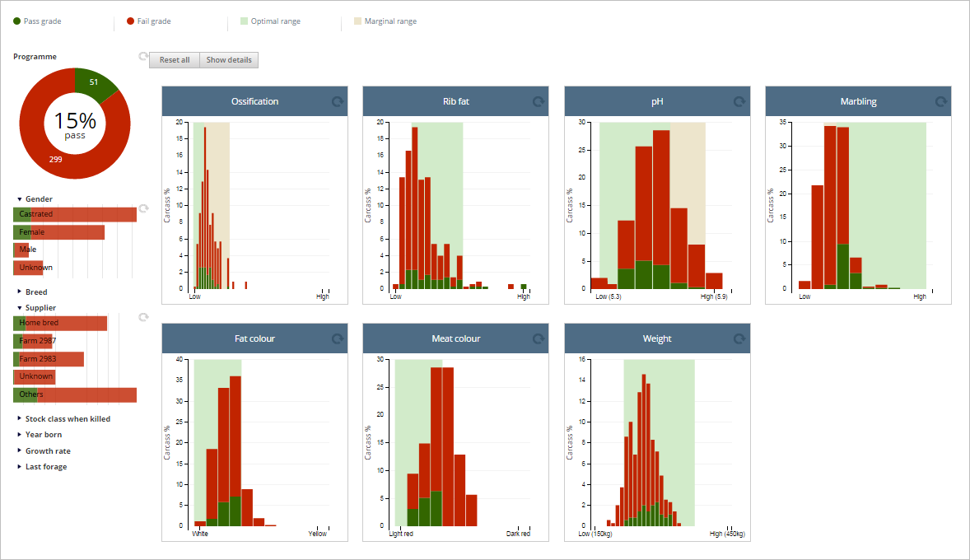This screenshot has height=560, width=970.
Task: Reset the Meat colour chart filter icon
Action: click(539, 338)
